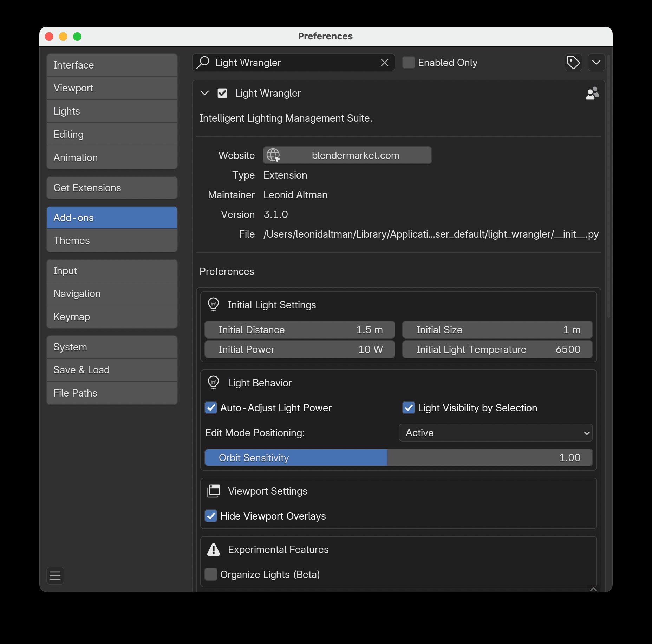Collapse the Light Wrangler add-on details
This screenshot has height=644, width=652.
tap(204, 93)
